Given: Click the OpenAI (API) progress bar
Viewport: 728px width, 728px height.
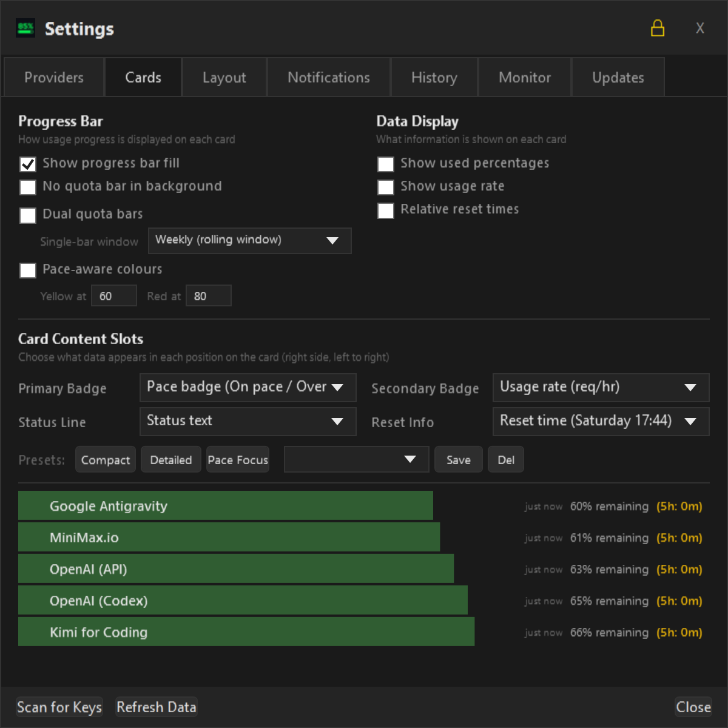Looking at the screenshot, I should [236, 569].
